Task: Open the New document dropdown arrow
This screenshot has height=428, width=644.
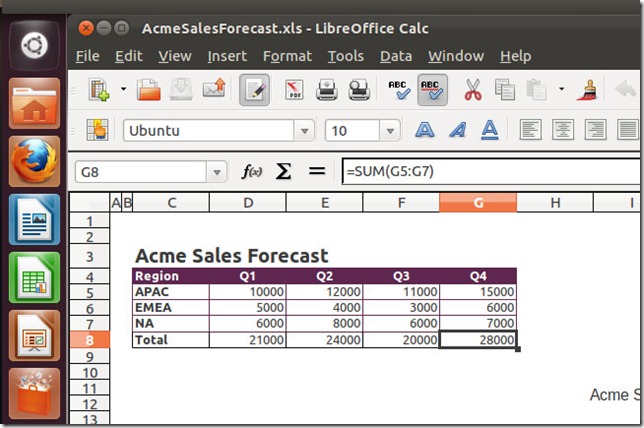Action: tap(123, 89)
